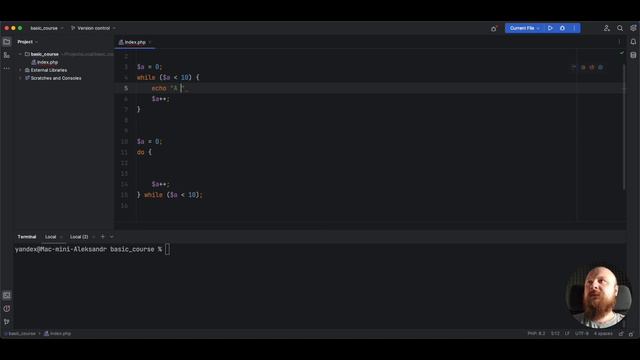640x360 pixels.
Task: Show more tool windows ellipsis
Action: 7,68
